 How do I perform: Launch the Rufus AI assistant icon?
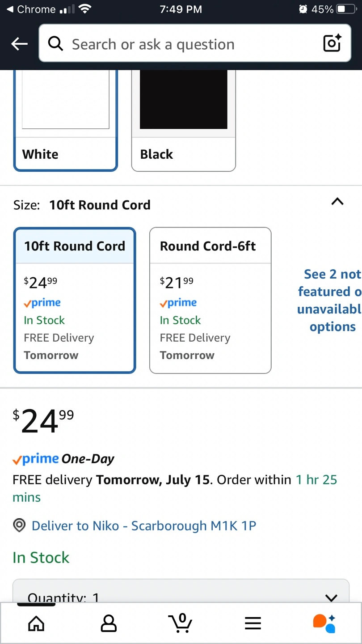(324, 623)
